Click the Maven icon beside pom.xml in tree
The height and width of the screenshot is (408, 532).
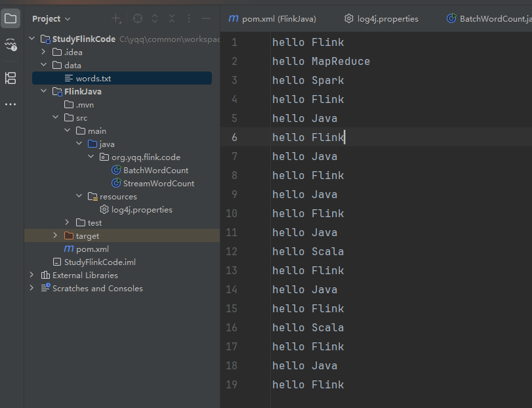69,249
